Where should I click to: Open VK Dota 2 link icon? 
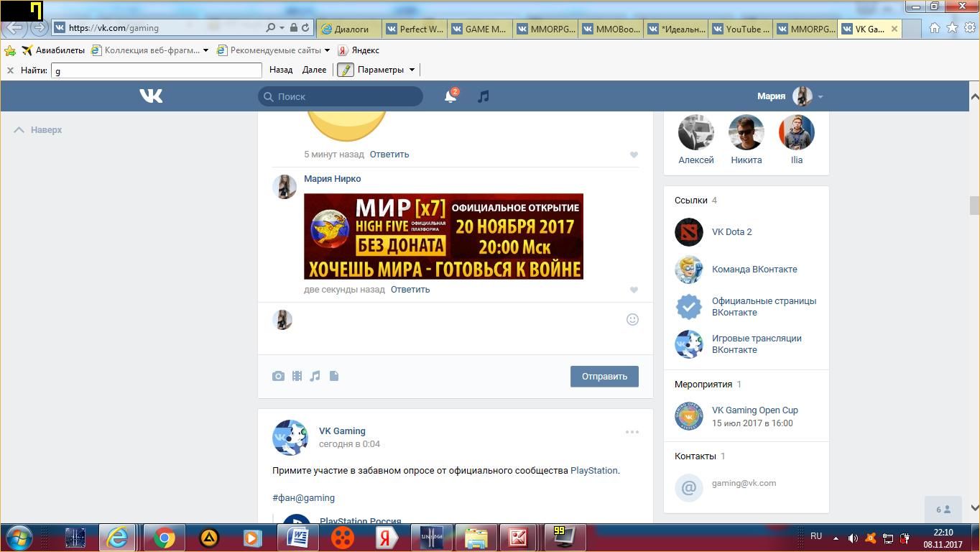pyautogui.click(x=689, y=232)
